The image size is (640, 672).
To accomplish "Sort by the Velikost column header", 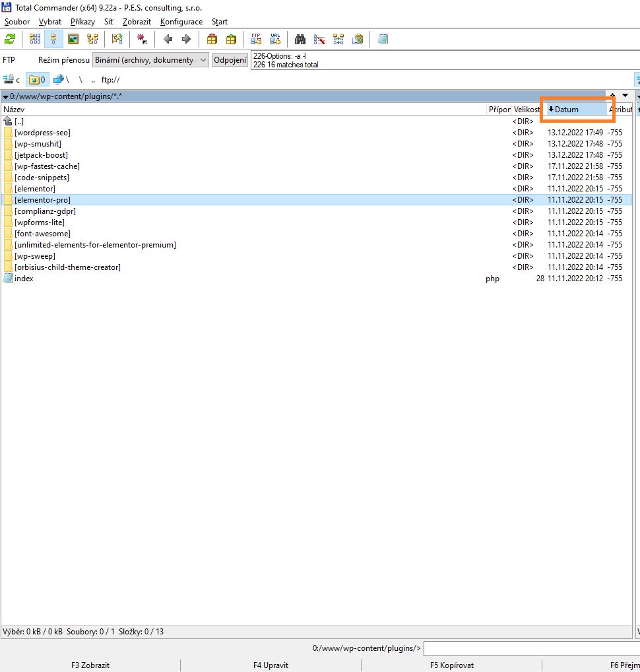I will pyautogui.click(x=527, y=110).
